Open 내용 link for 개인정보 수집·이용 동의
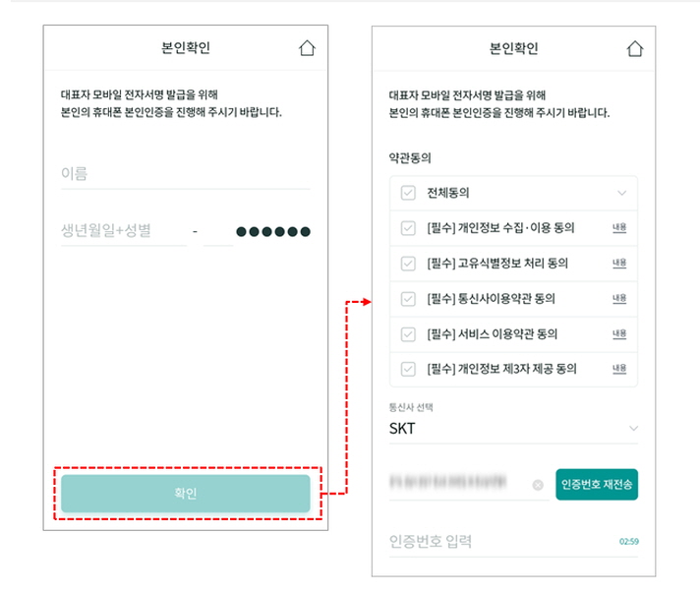The image size is (700, 594). (619, 228)
